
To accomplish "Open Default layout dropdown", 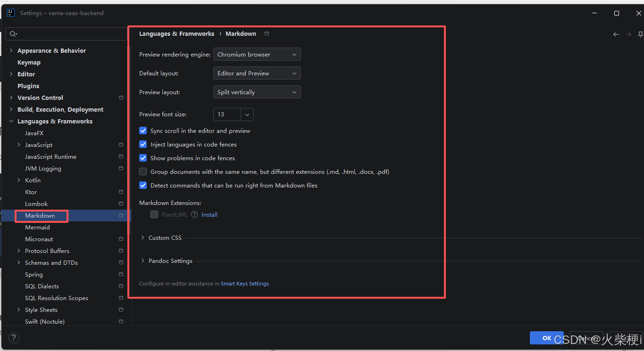I will pyautogui.click(x=257, y=73).
